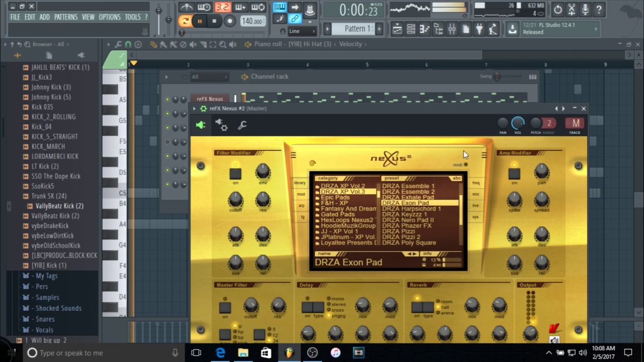Viewport: 644px width, 362px height.
Task: Toggle the Reverb on button
Action: tap(417, 307)
